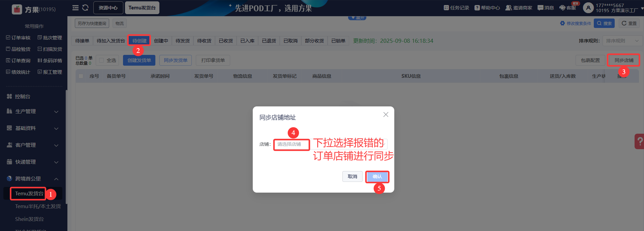Viewport: 644px width, 231px height.
Task: Collapse the sidebar with the hamburger icon
Action: point(75,8)
